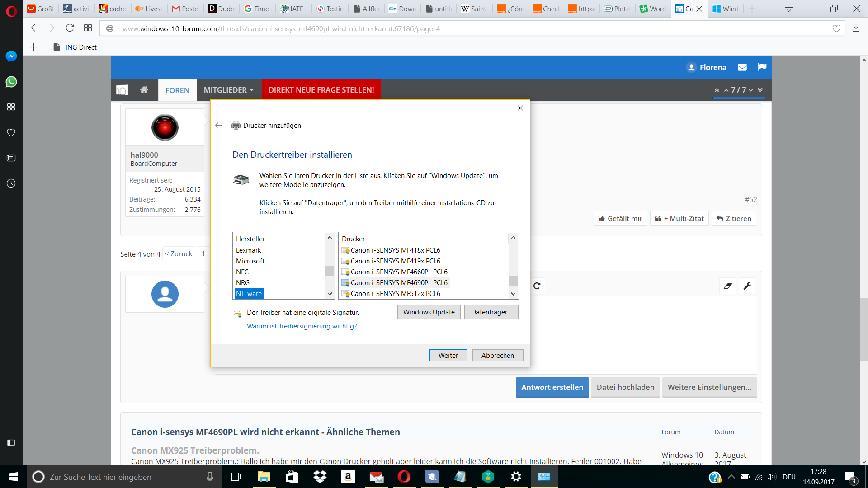868x488 pixels.
Task: Switch to Dude browser tab
Action: (222, 9)
